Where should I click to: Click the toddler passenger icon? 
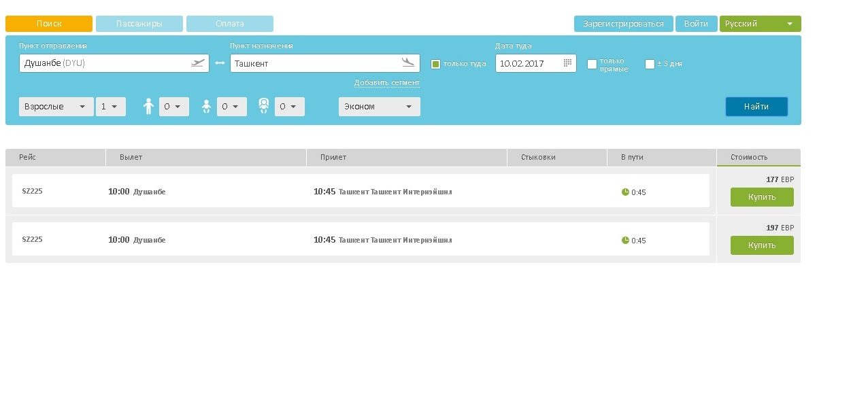[207, 107]
